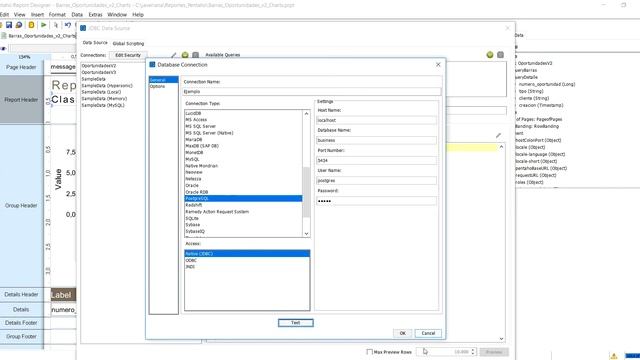This screenshot has height=360, width=640.
Task: Open the Extras menu
Action: click(95, 15)
